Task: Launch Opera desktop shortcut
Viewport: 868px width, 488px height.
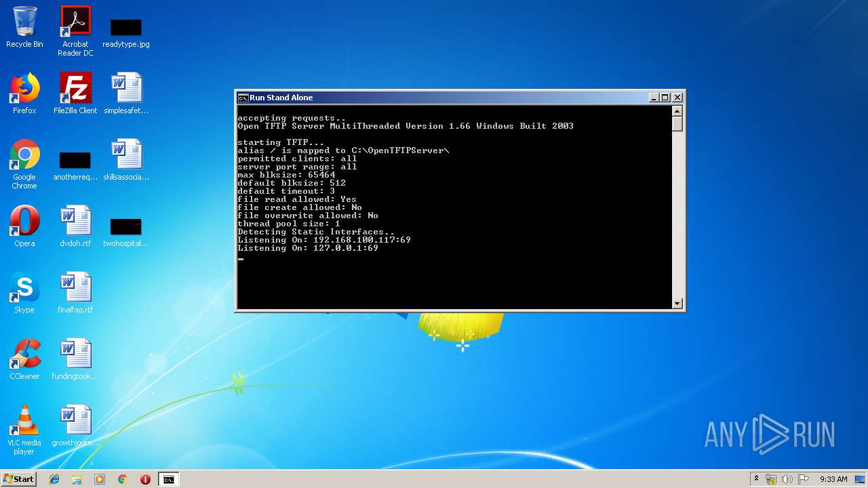Action: (24, 226)
